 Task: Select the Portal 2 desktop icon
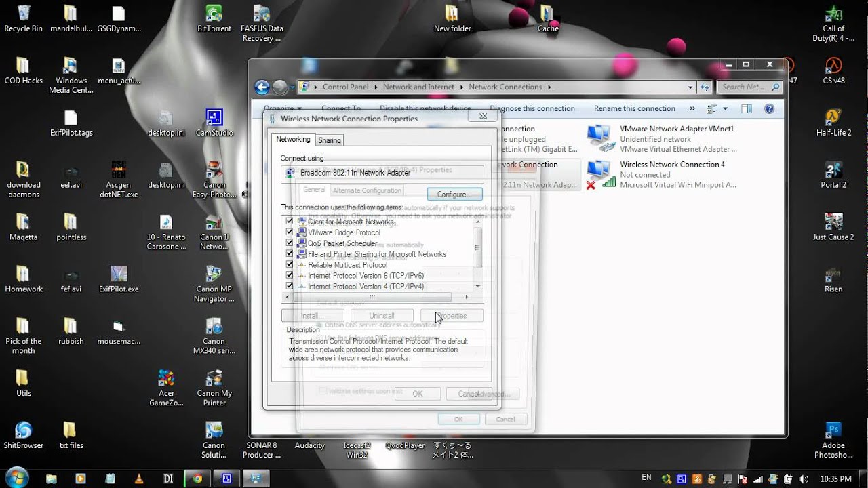pos(833,175)
